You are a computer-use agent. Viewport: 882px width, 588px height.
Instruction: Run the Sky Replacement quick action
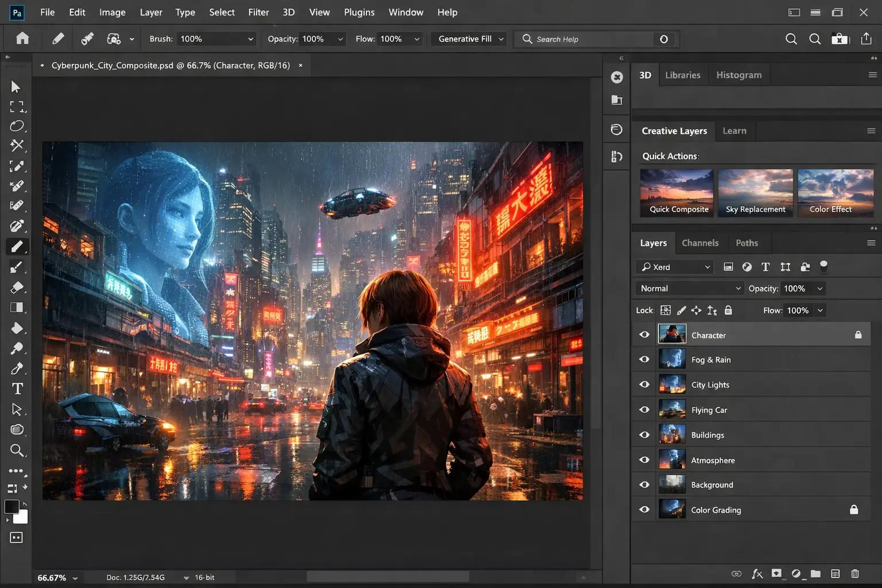755,192
